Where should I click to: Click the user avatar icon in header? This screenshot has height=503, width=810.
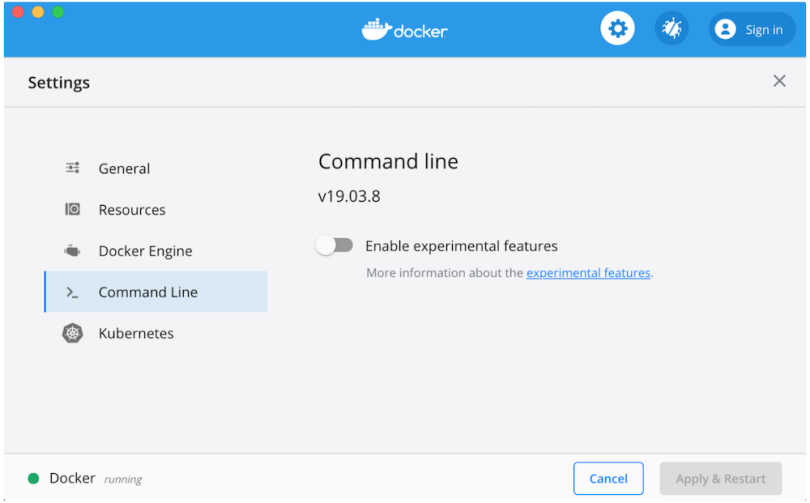[725, 29]
